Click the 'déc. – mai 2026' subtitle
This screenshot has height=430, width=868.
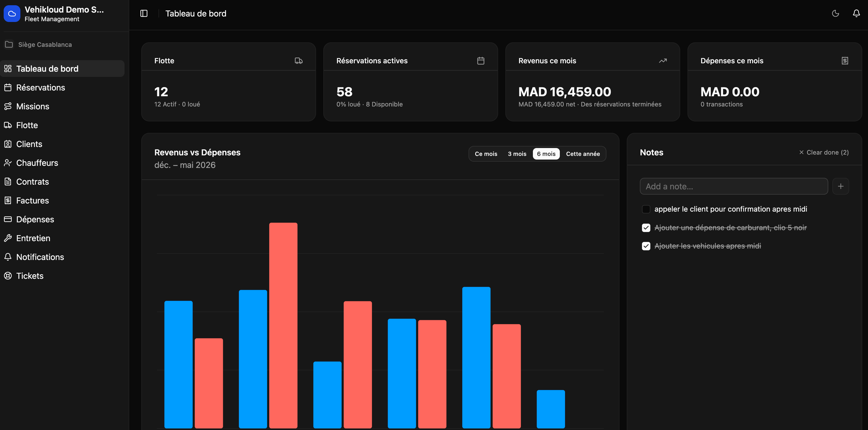click(x=185, y=165)
